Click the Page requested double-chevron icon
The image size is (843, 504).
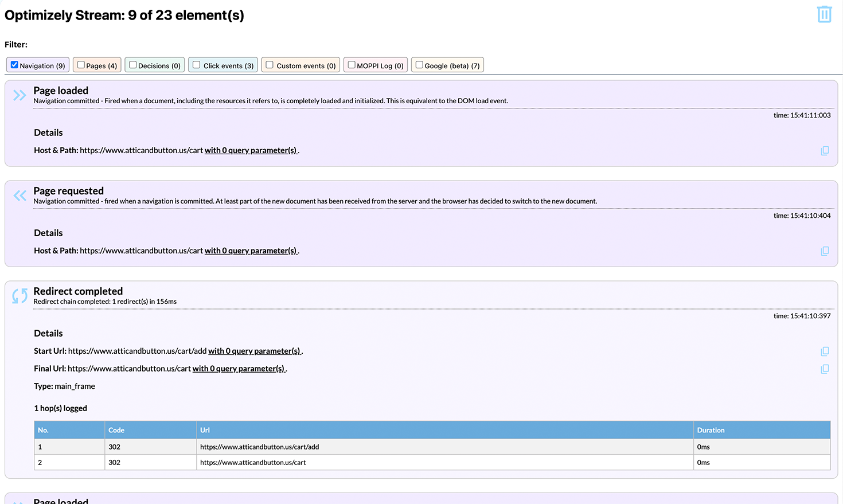(19, 196)
